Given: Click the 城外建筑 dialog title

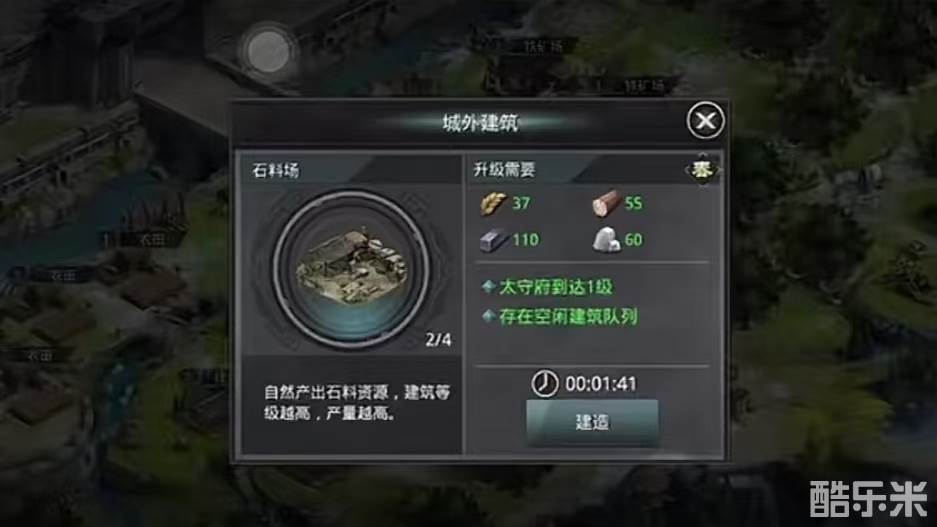Looking at the screenshot, I should pyautogui.click(x=480, y=123).
